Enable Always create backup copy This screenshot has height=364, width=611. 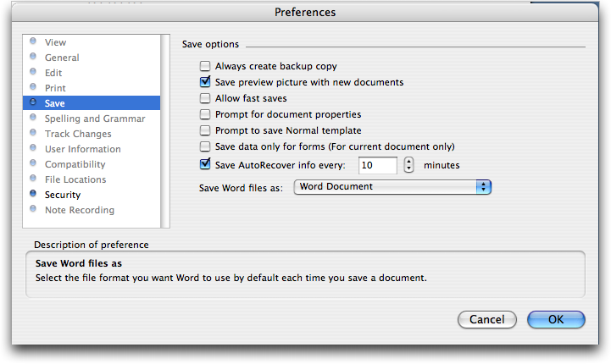coord(205,66)
